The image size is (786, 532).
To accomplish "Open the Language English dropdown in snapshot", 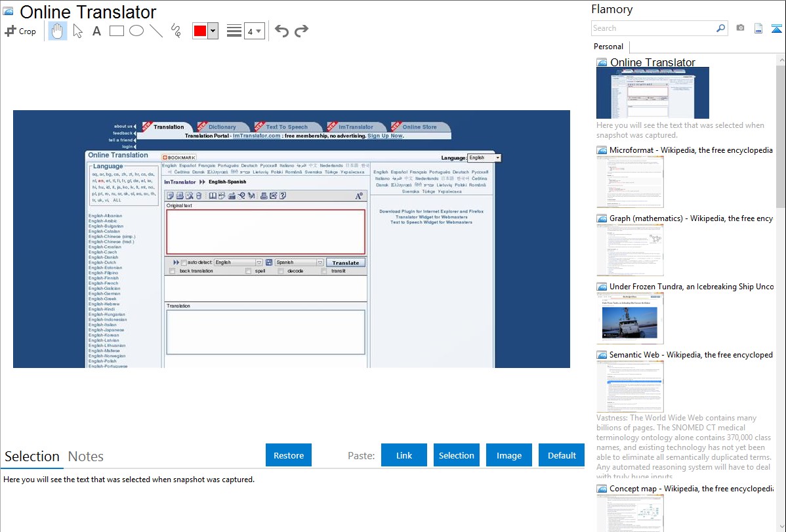I will coord(484,157).
